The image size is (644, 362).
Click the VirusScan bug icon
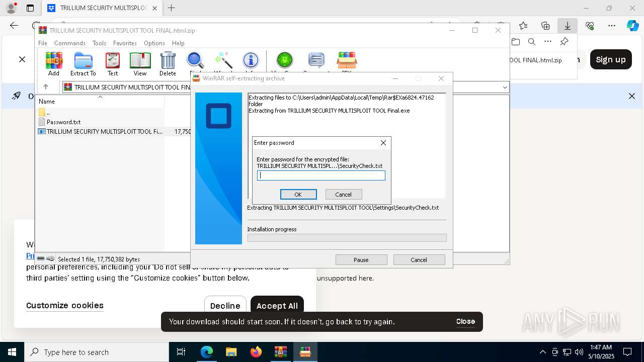point(285,61)
